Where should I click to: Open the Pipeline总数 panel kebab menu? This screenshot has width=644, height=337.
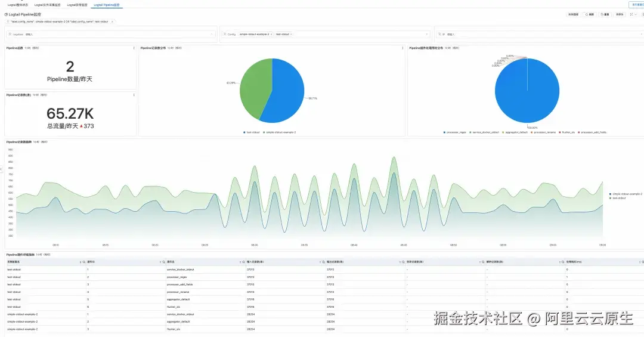[x=134, y=48]
